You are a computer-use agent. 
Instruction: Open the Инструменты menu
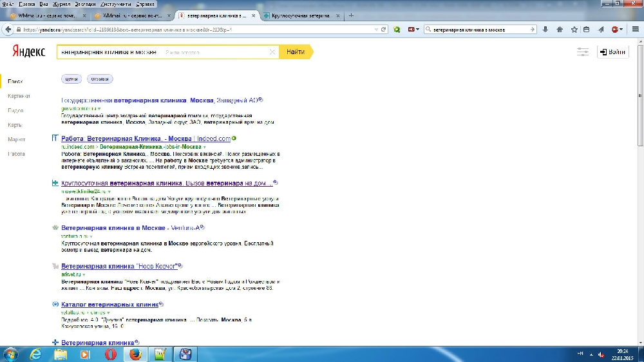(x=116, y=4)
